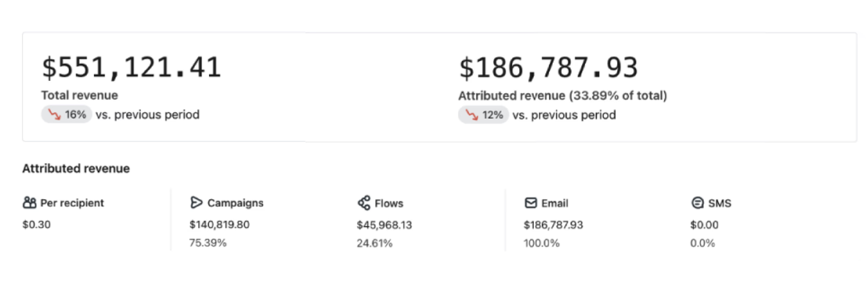Click the Total revenue label
Viewport: 868px width, 293px height.
[79, 95]
